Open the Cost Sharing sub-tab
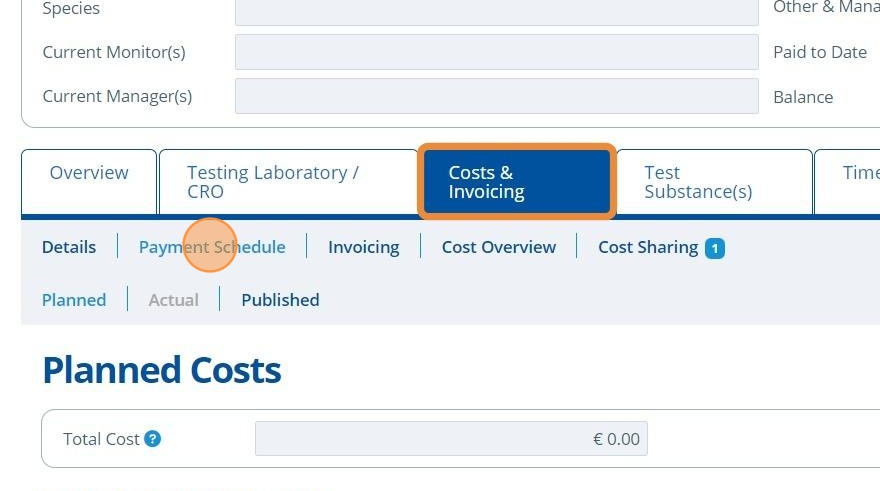 [648, 247]
